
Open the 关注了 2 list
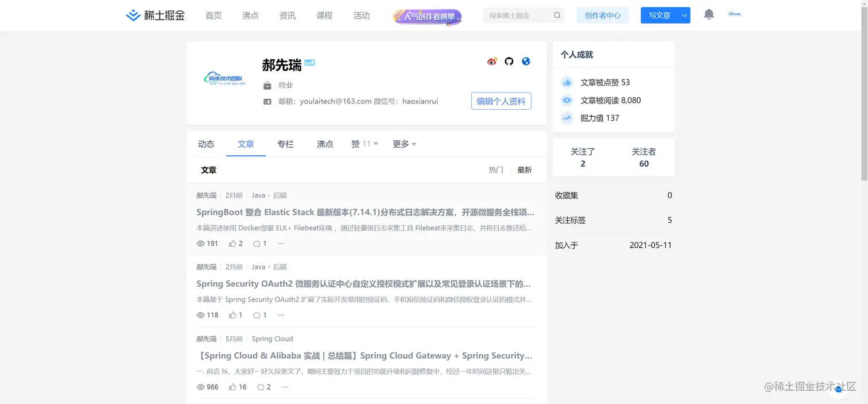click(583, 157)
